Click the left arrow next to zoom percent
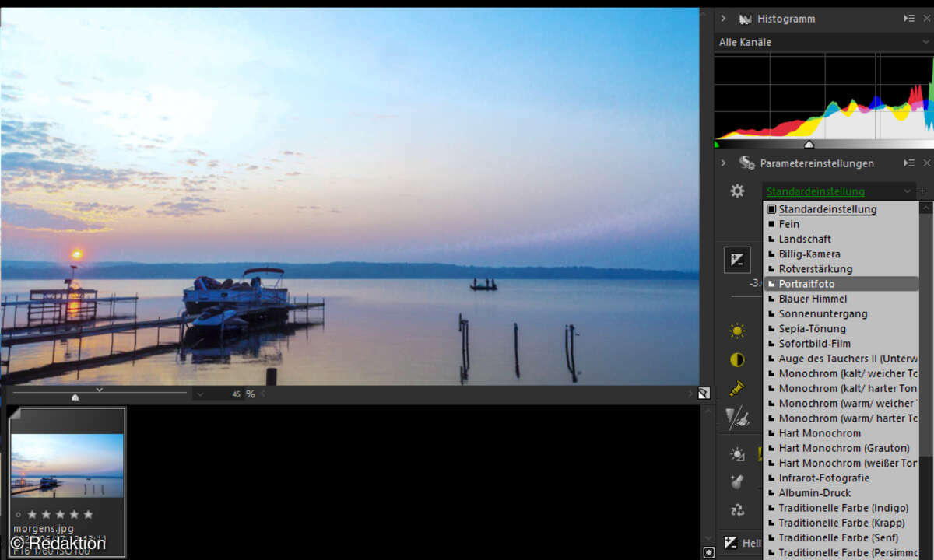 pyautogui.click(x=263, y=394)
